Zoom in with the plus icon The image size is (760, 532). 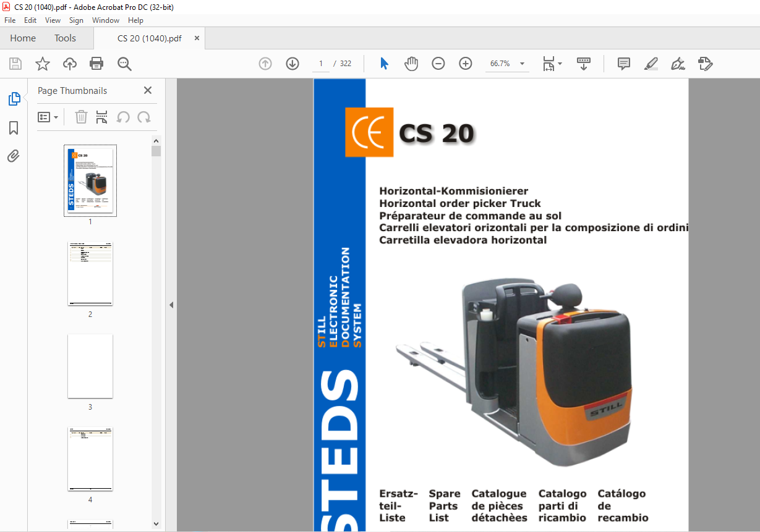click(466, 64)
